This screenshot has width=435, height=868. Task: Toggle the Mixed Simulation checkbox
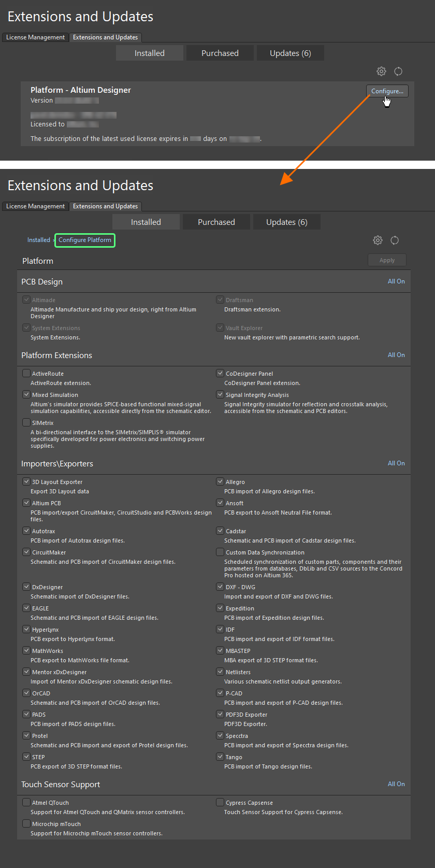(x=26, y=394)
